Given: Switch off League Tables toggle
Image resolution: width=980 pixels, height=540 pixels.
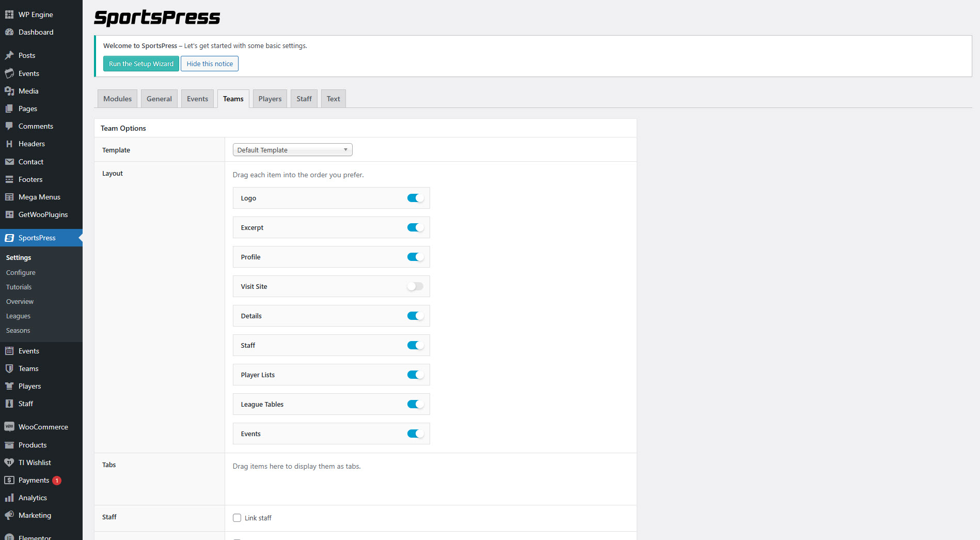Looking at the screenshot, I should (415, 404).
